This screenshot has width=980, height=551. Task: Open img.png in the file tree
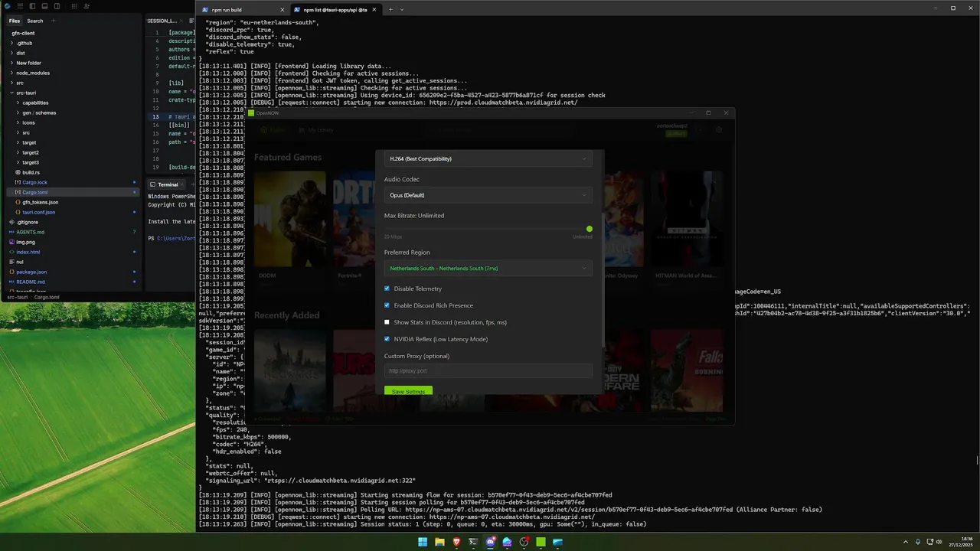click(x=73, y=242)
